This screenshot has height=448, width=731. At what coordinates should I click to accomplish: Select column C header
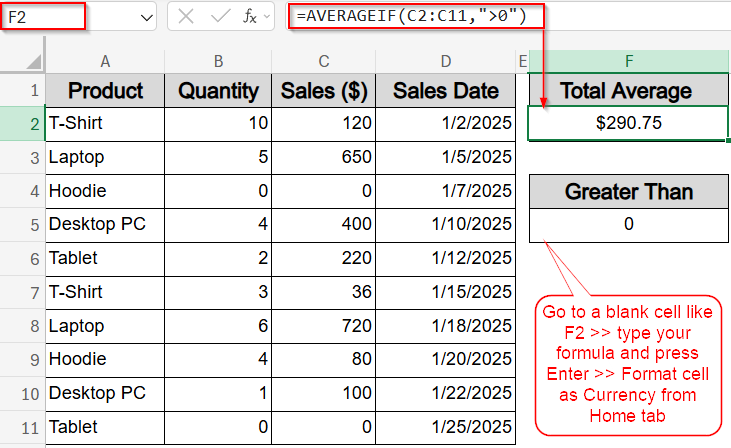pos(324,61)
